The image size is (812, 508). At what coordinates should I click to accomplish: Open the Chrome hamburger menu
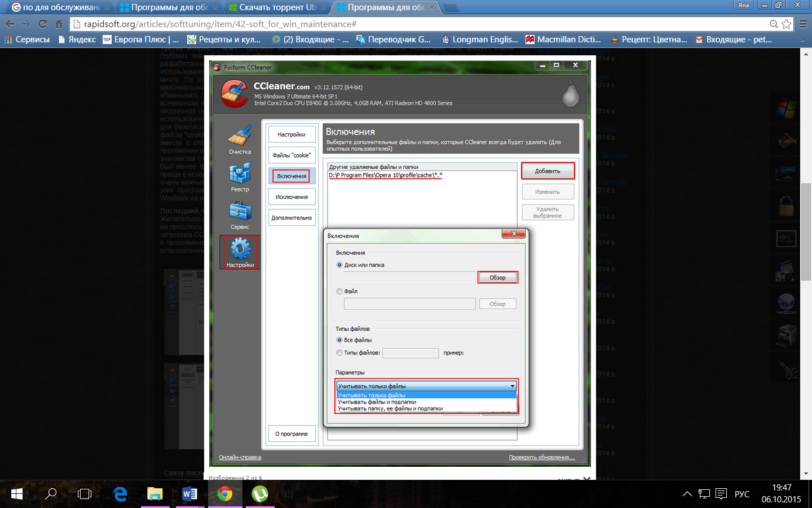pos(803,24)
